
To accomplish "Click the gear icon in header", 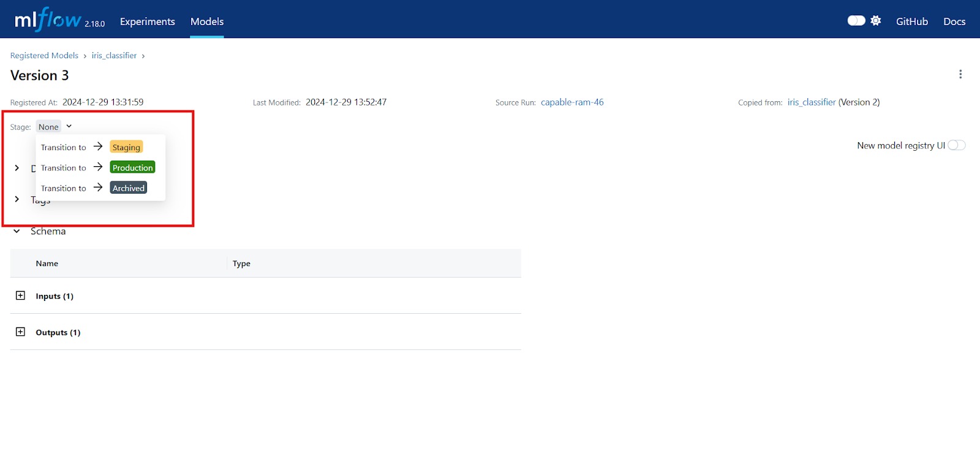I will pos(876,21).
